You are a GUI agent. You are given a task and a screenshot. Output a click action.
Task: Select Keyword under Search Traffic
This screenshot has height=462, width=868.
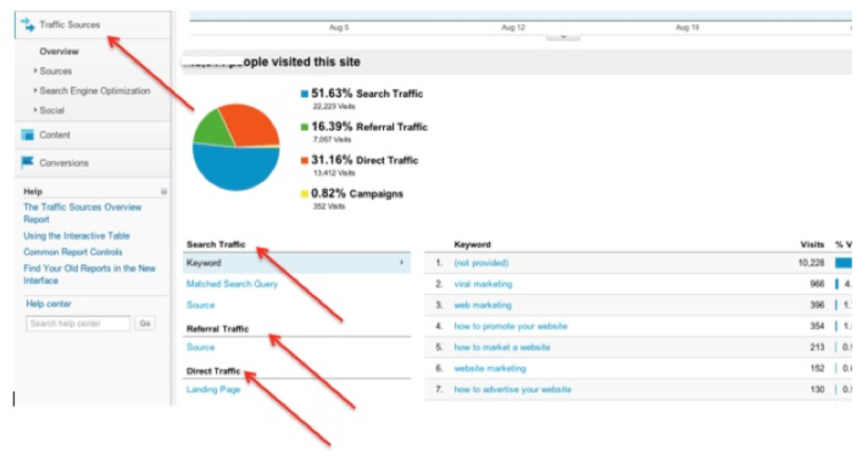click(x=297, y=263)
